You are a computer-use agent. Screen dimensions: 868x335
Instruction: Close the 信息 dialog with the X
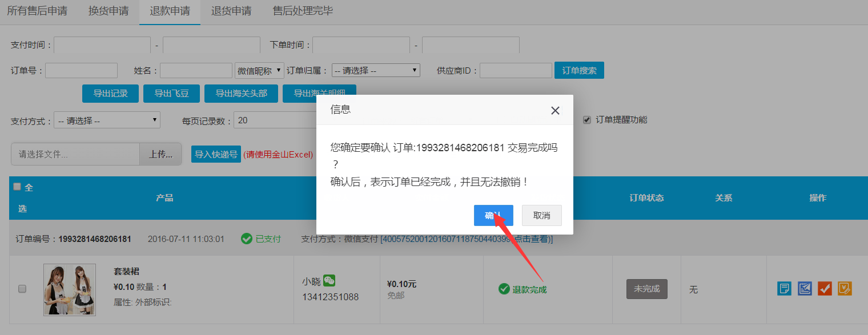click(x=554, y=110)
